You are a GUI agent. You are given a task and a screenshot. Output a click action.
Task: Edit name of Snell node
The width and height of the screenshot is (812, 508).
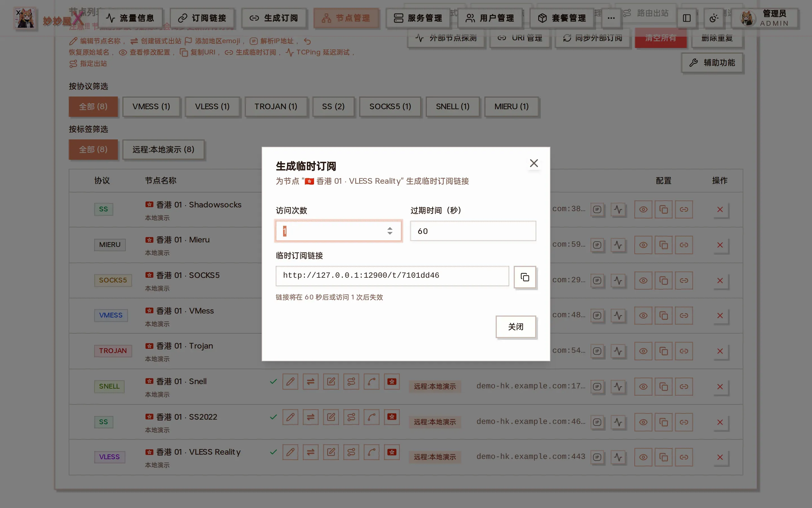pos(290,382)
